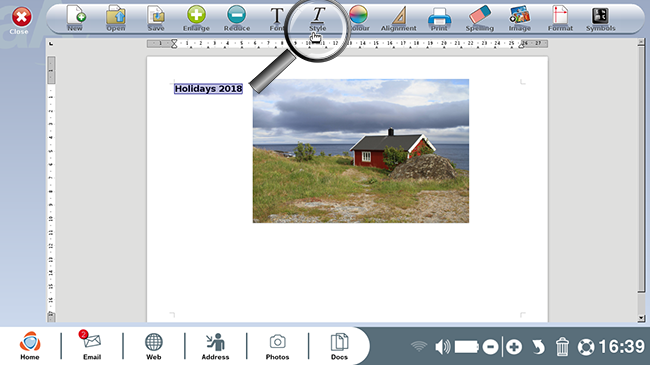Open the Style text options

coord(318,19)
